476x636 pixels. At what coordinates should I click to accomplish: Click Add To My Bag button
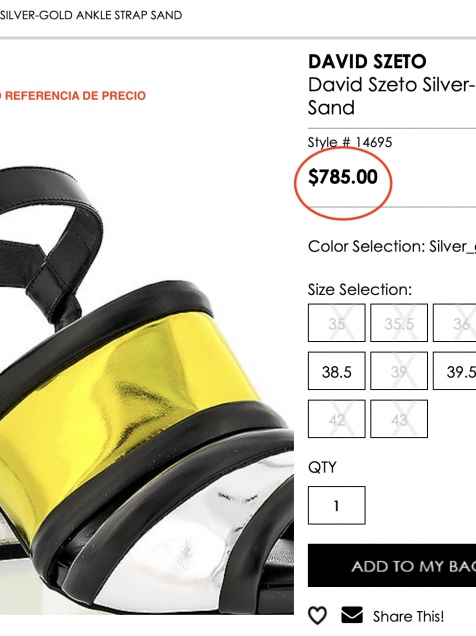click(392, 565)
